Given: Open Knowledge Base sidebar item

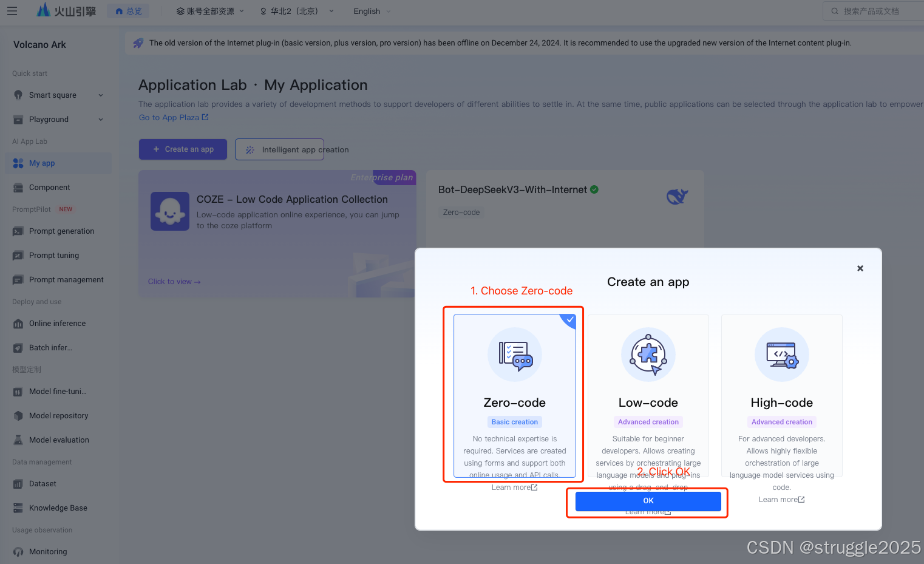Looking at the screenshot, I should click(58, 508).
